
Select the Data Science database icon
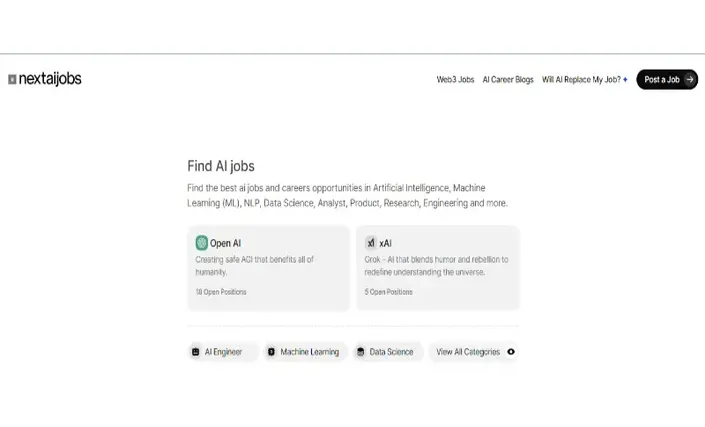(x=360, y=352)
